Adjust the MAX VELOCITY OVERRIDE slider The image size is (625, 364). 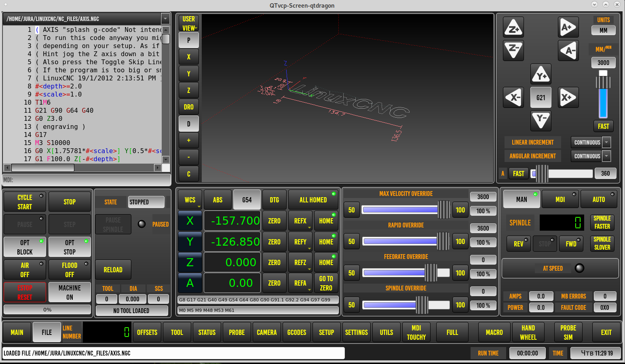(x=406, y=210)
